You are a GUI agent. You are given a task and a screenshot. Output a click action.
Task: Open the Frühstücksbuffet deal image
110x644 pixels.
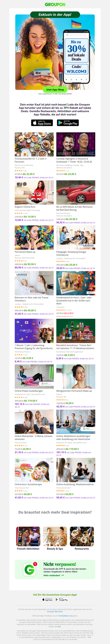coord(34,144)
